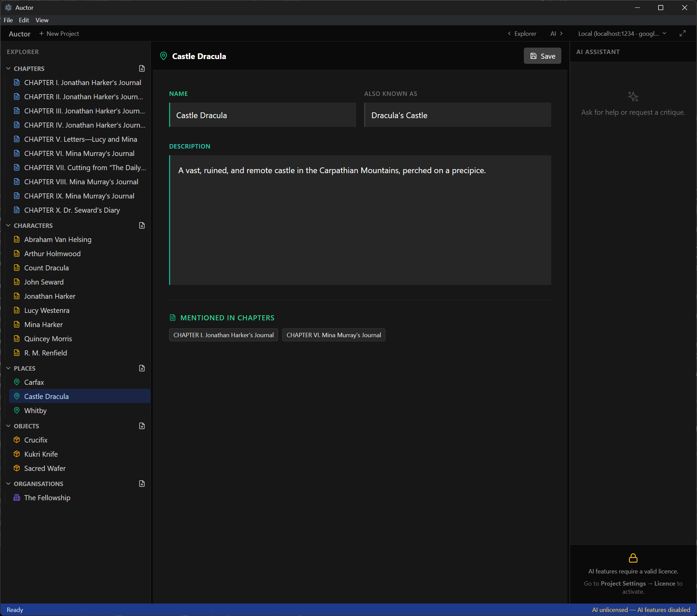Click the pin icon in Castle Dracula header
Viewport: 697px width, 616px height.
click(x=163, y=56)
